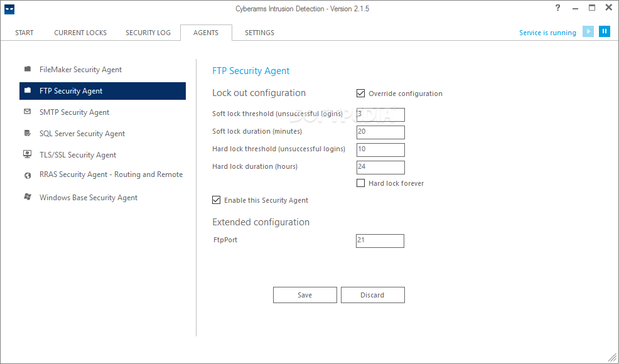Image resolution: width=619 pixels, height=364 pixels.
Task: Click the FTP Security Agent folder icon
Action: tap(28, 90)
